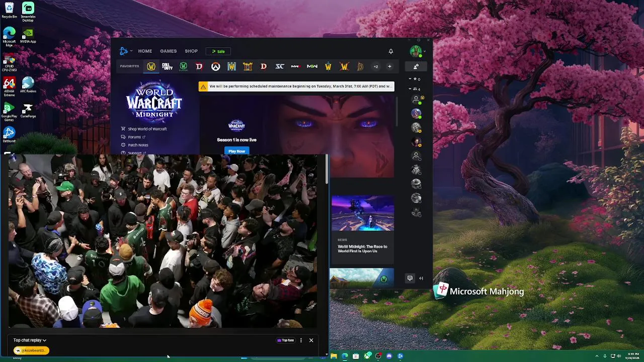Launch Streamlabs Desktop from the desktop
Viewport: 644px width, 362px height.
pyautogui.click(x=28, y=12)
